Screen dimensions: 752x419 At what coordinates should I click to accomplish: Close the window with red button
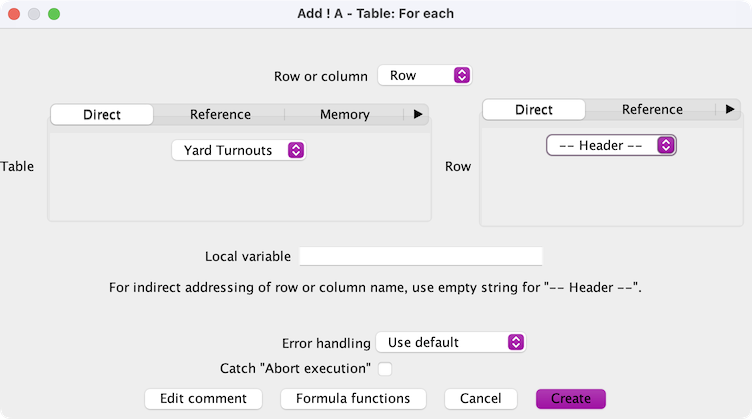coord(14,15)
